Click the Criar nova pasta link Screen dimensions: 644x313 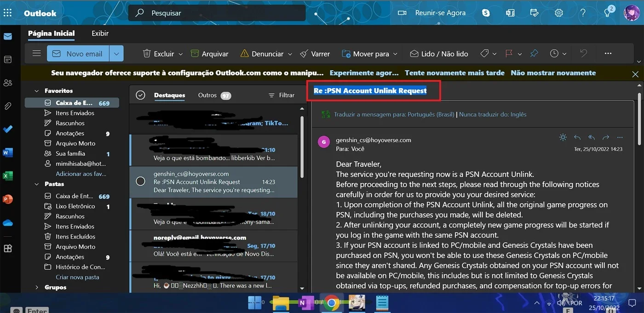pos(77,277)
